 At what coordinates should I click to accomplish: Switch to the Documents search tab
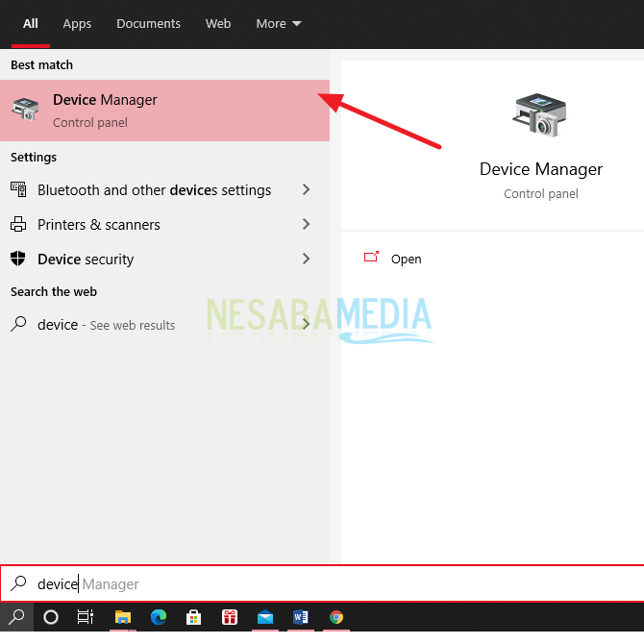pos(148,24)
